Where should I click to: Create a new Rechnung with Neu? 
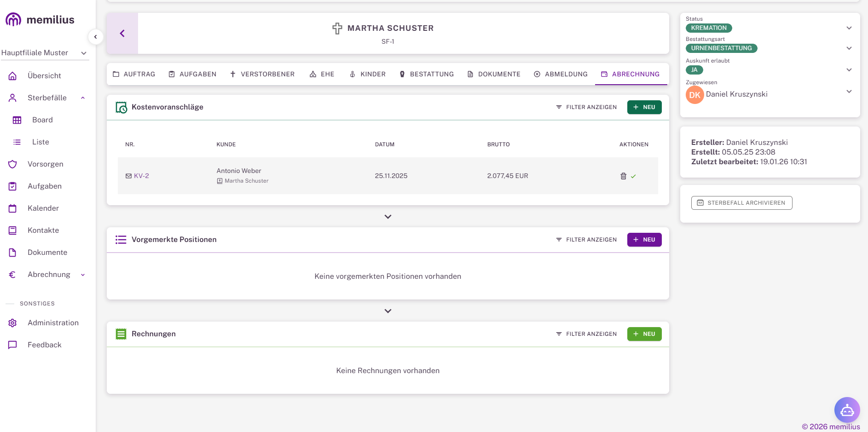coord(644,334)
